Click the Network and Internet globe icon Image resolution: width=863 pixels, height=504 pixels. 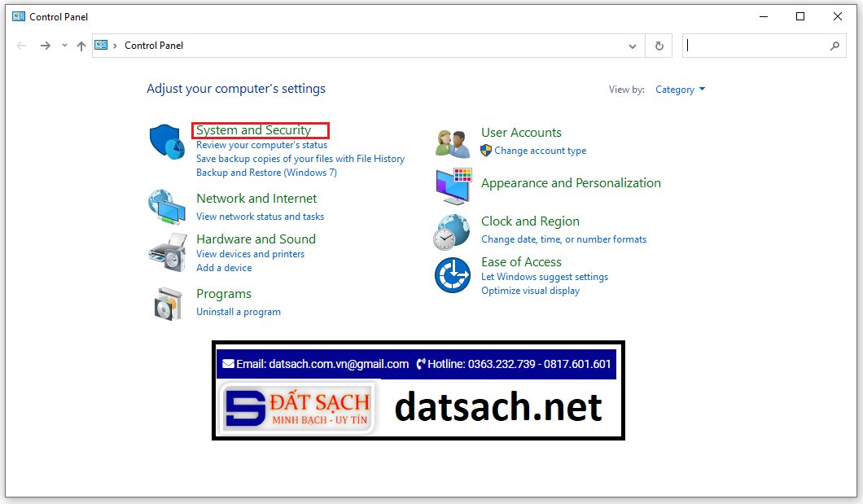tap(166, 207)
